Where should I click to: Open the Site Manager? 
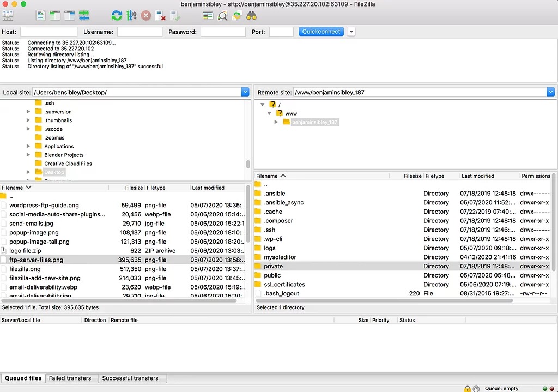click(8, 16)
